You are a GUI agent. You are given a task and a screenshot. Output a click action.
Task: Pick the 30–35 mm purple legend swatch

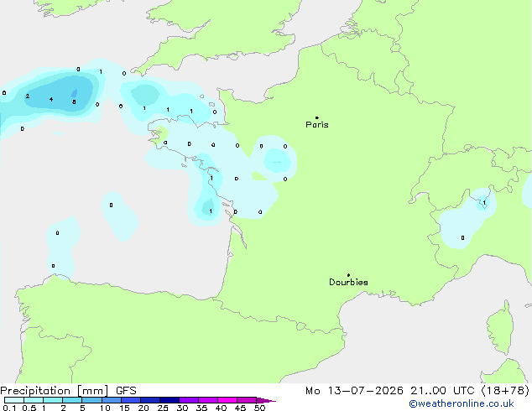click(x=189, y=400)
